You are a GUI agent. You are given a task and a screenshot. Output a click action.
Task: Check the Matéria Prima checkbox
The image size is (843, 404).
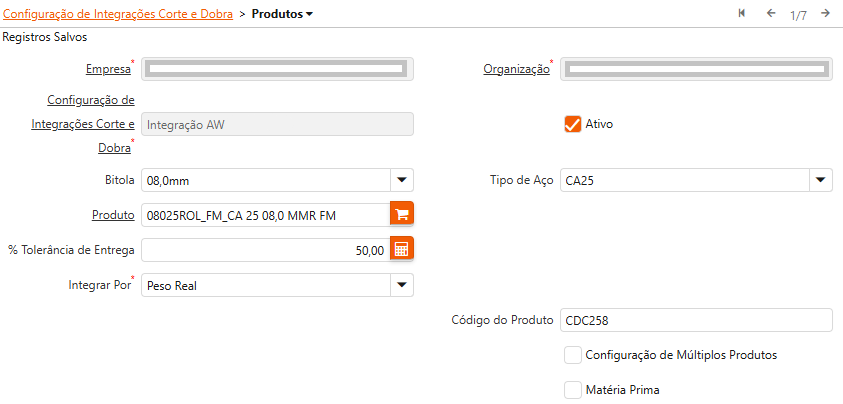pos(573,389)
